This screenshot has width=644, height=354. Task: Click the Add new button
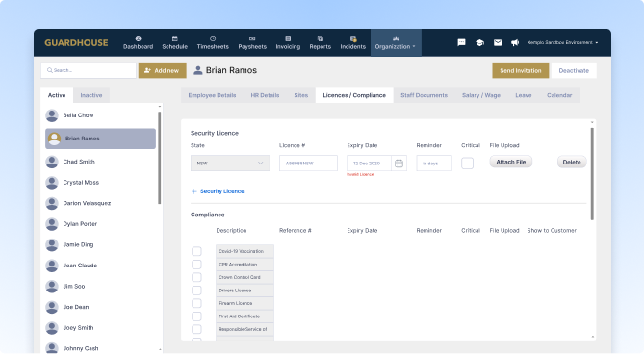tap(163, 70)
